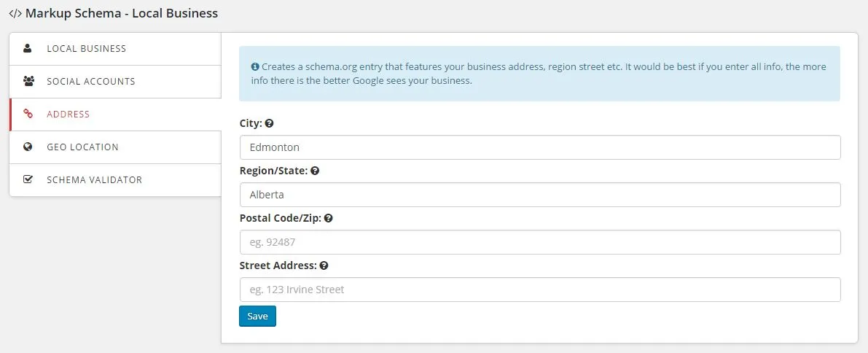
Task: Click the Geo Location globe icon
Action: [x=28, y=147]
